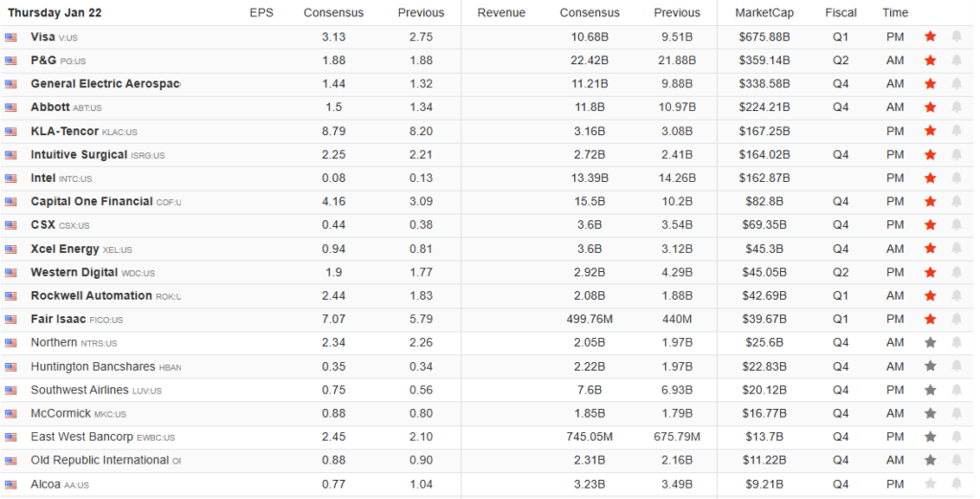Remove P&G's red favorite star
The image size is (980, 499).
[929, 60]
